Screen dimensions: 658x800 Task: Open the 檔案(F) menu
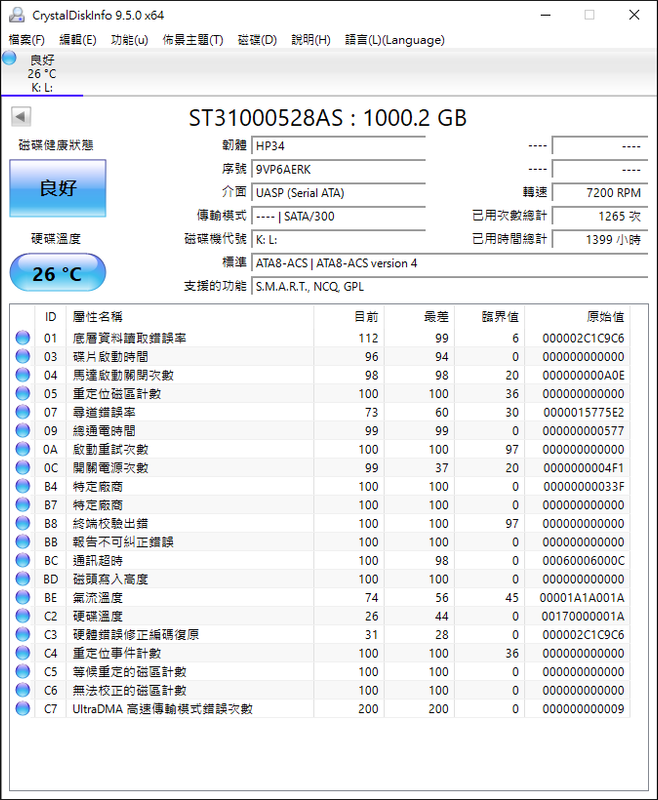(27, 40)
